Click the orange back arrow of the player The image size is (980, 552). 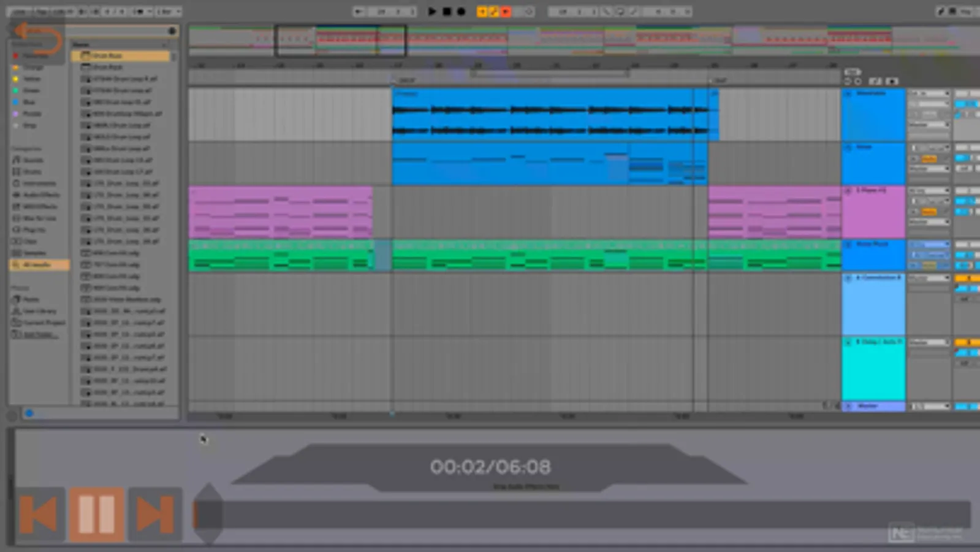coord(38,39)
